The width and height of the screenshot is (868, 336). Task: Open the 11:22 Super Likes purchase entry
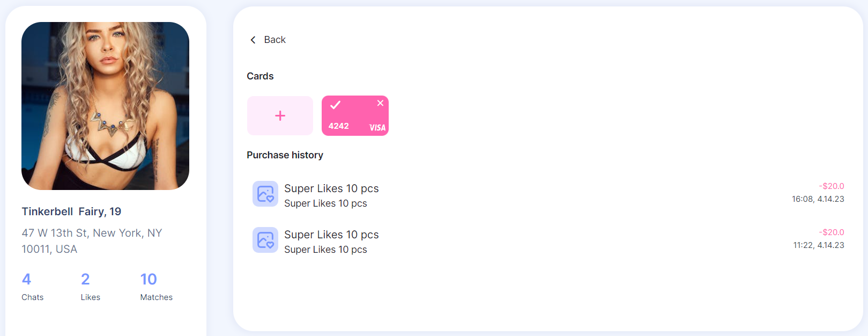(x=548, y=240)
